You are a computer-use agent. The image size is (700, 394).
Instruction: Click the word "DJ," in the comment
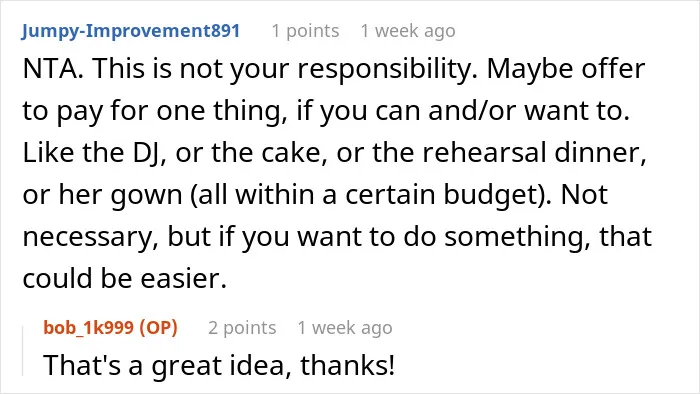click(x=150, y=153)
